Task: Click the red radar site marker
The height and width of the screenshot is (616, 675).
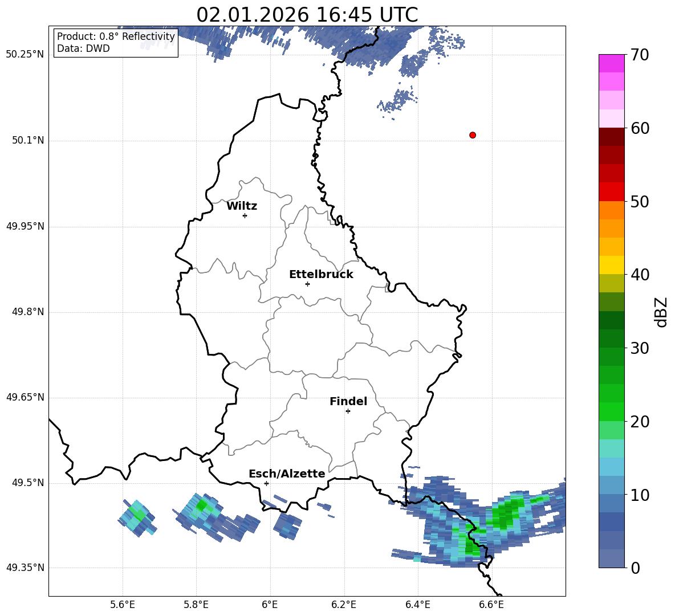Action: 473,135
